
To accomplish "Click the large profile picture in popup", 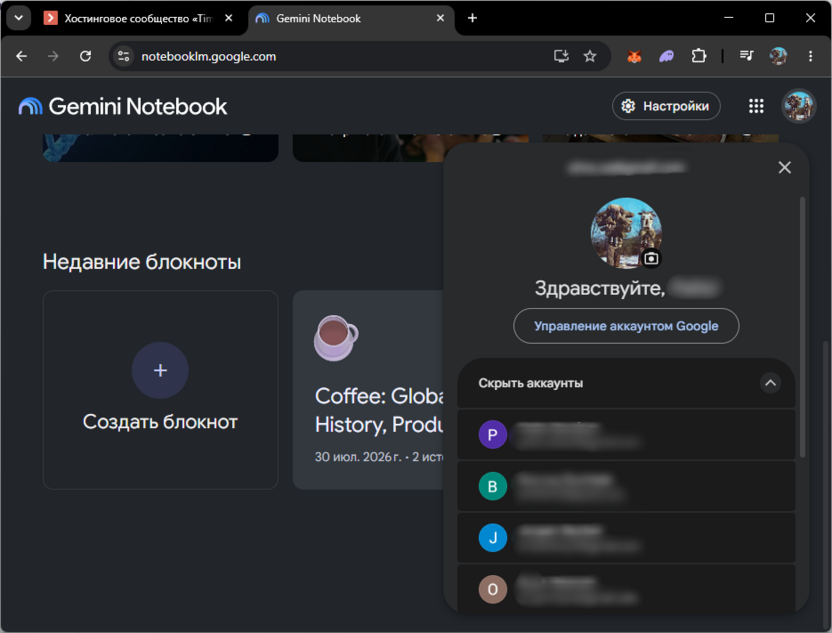I will point(626,233).
